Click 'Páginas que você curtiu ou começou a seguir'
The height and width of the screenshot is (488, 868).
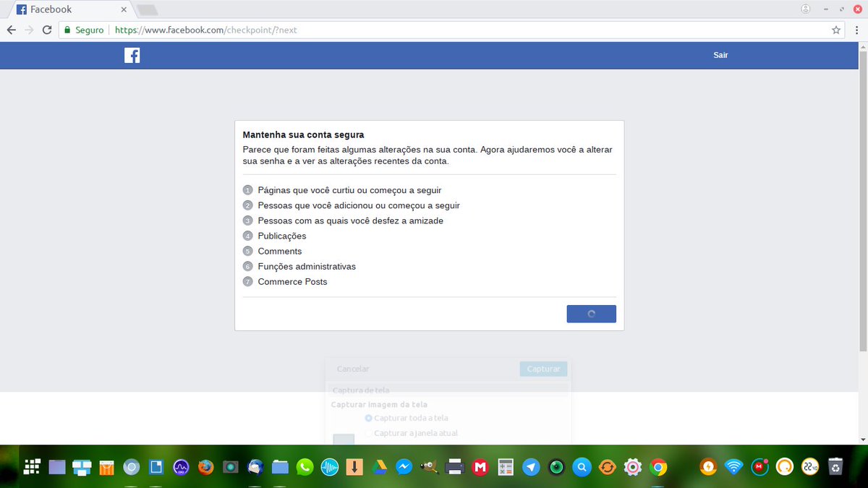pyautogui.click(x=349, y=190)
